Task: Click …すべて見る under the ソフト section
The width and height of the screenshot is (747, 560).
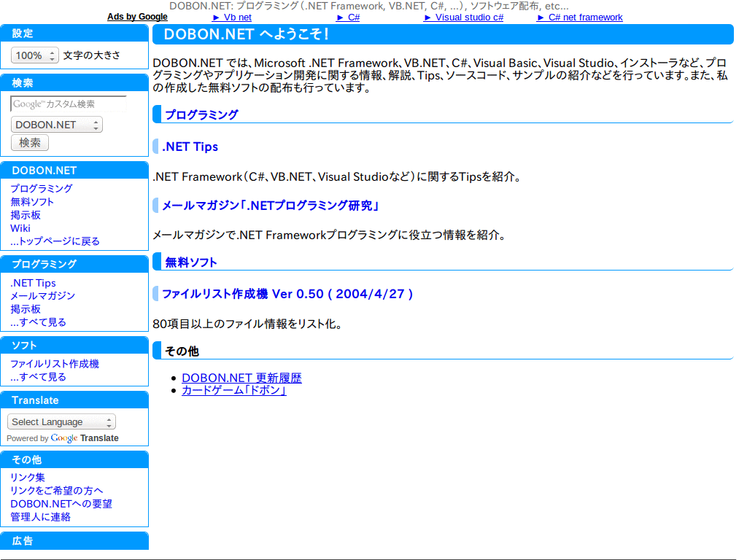Action: tap(38, 377)
